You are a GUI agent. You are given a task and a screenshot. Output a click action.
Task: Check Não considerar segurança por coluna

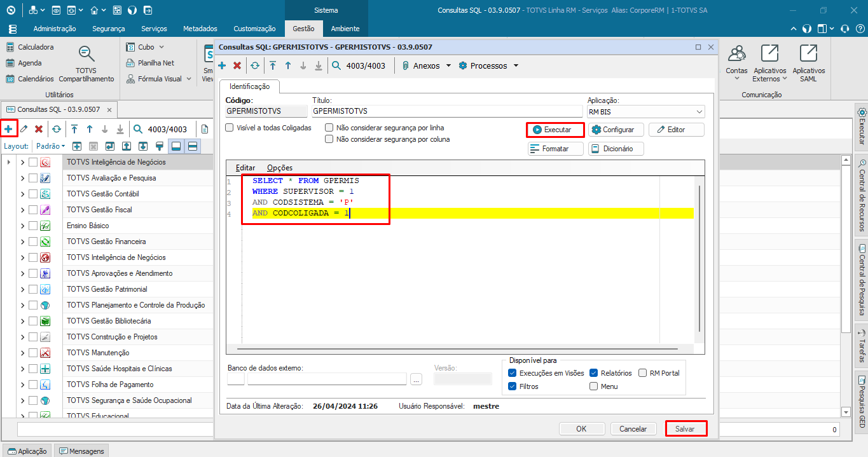(329, 139)
